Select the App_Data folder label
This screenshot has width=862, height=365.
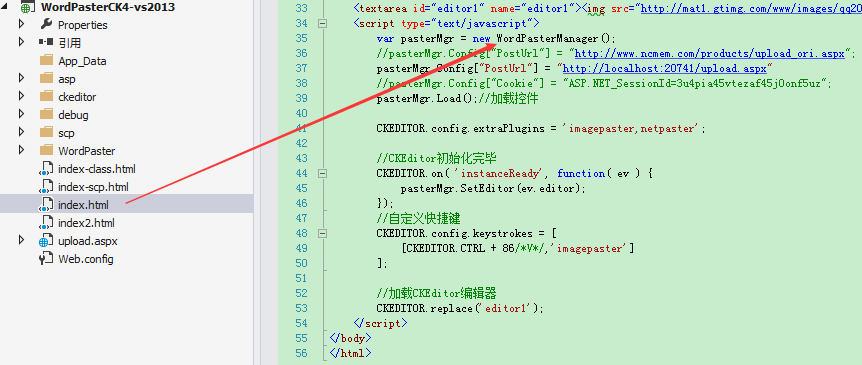point(82,61)
